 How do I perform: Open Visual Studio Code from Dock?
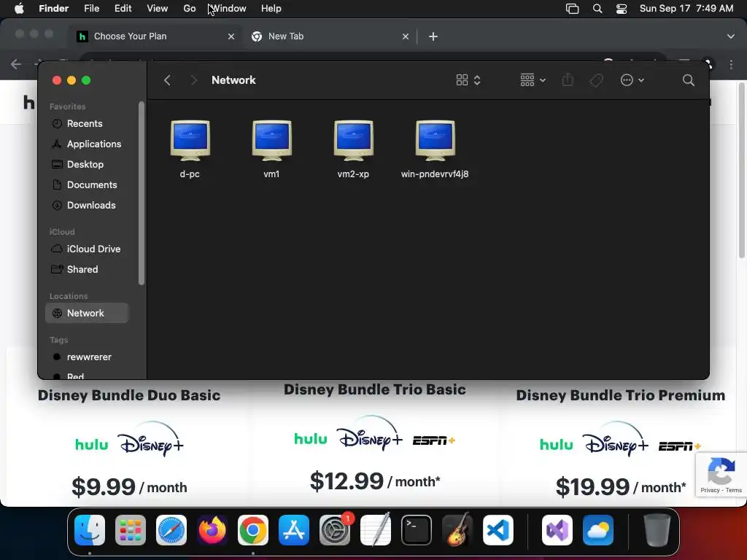pos(498,530)
